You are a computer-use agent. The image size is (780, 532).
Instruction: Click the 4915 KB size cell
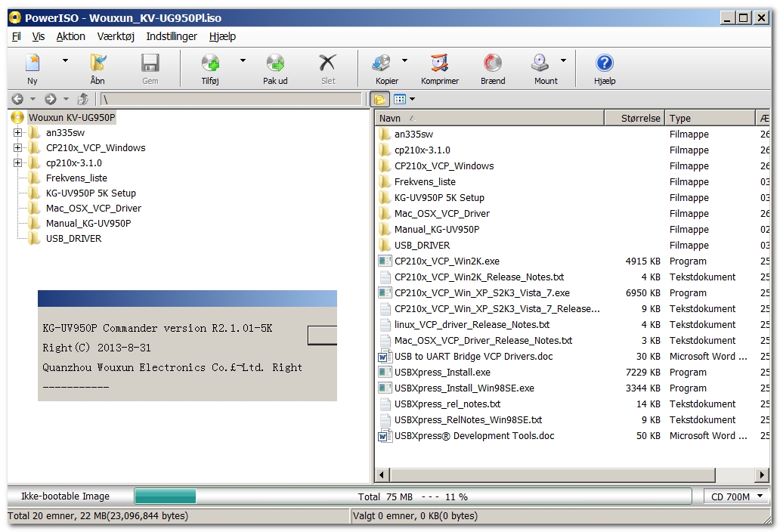642,261
